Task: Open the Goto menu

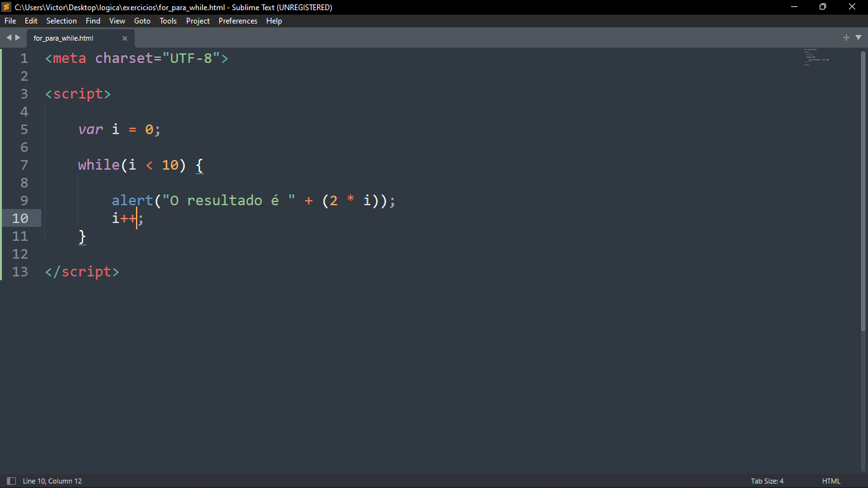Action: (x=142, y=21)
